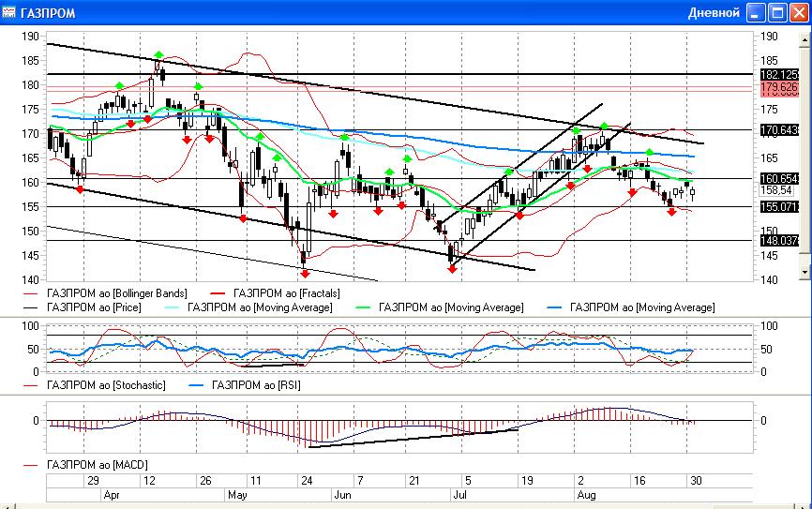Viewport: 812px width, 509px height.
Task: Click the green Moving Average legend
Action: (x=451, y=307)
